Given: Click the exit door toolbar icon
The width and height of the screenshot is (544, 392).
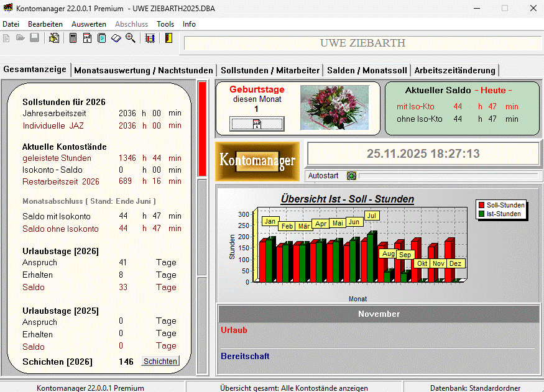Looking at the screenshot, I should [x=168, y=39].
